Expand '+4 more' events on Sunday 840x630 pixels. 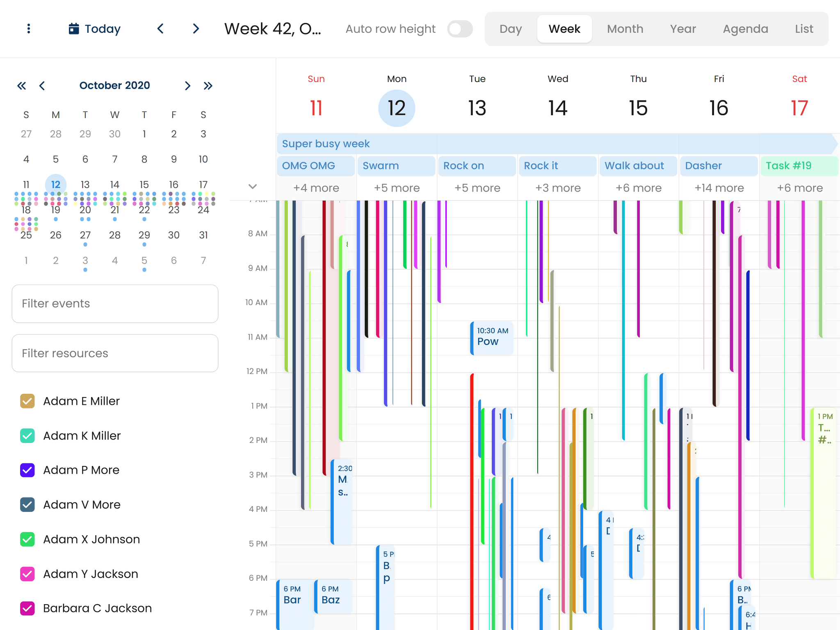tap(315, 188)
